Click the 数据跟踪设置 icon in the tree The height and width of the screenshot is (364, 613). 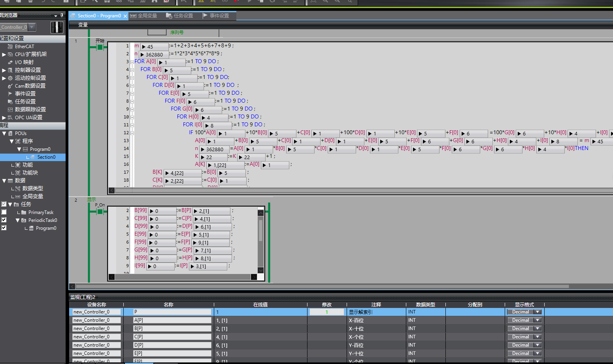pos(10,110)
